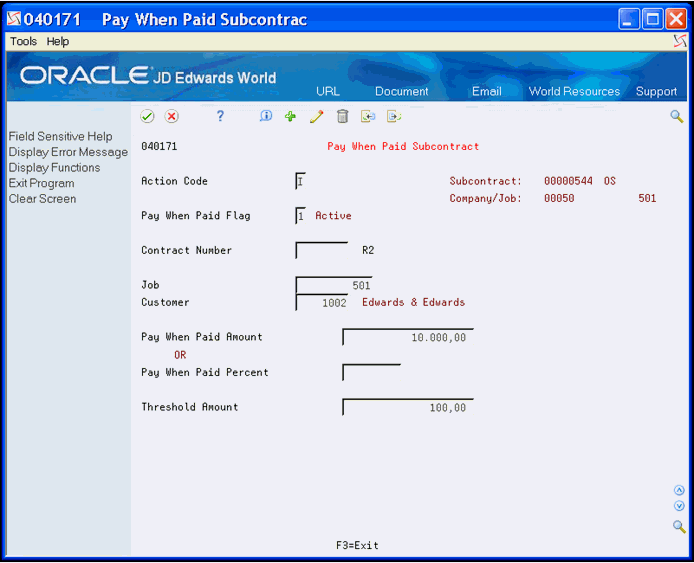The width and height of the screenshot is (694, 563).
Task: Click the 040171 program ID text
Action: 159,147
